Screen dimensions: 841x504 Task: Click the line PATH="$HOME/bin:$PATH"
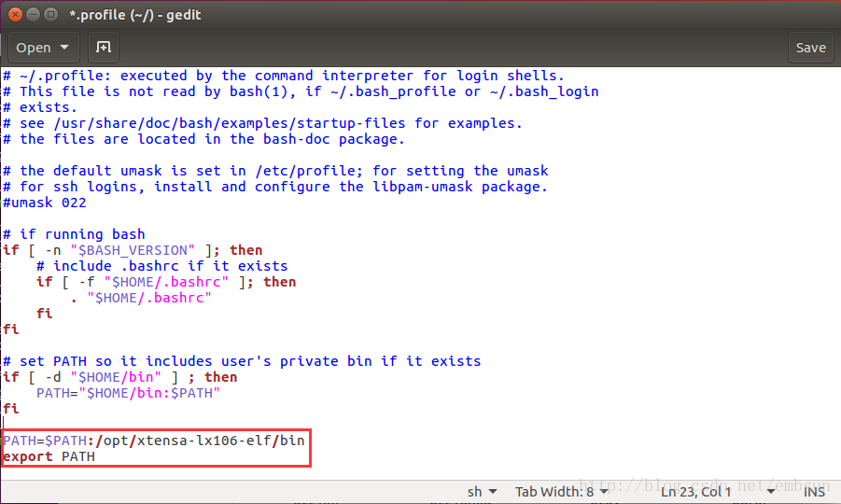(x=128, y=393)
